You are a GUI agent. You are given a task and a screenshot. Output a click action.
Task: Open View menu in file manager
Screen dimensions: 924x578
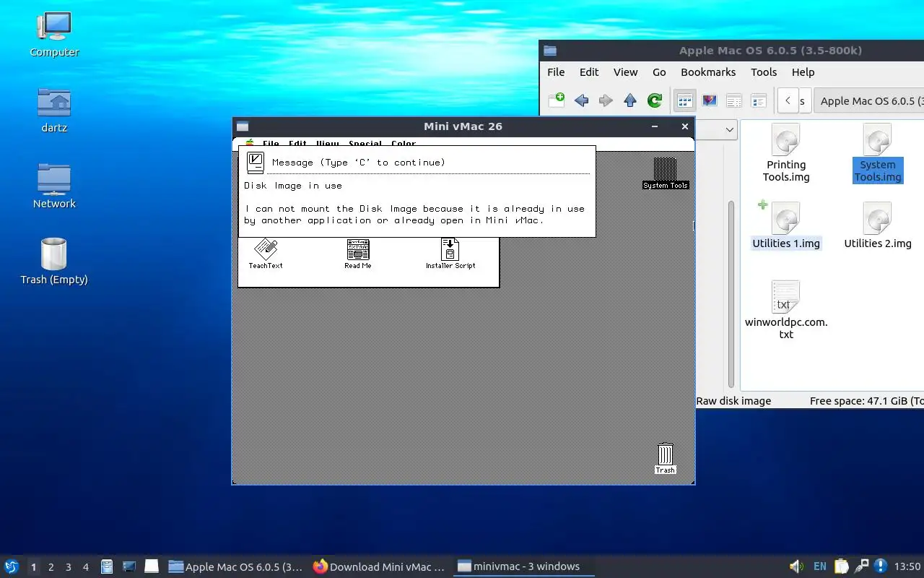625,72
